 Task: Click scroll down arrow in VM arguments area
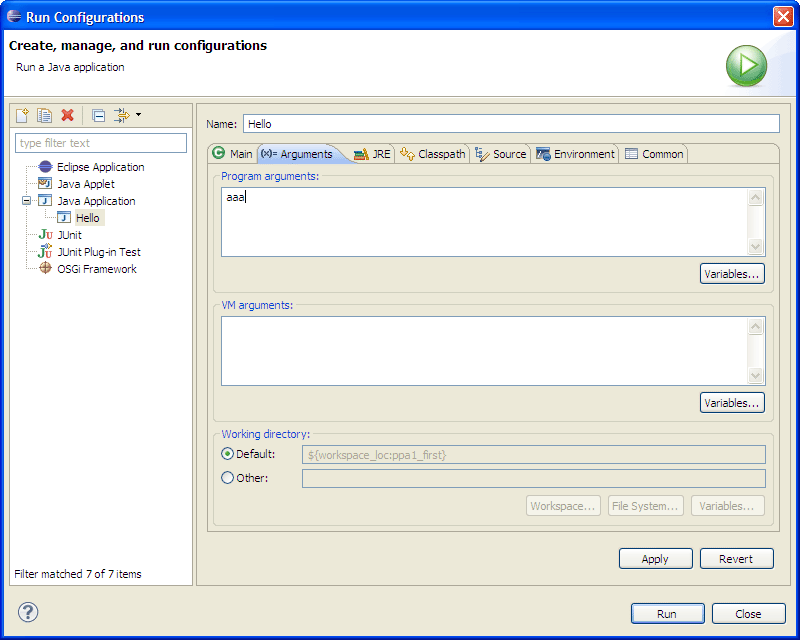756,376
